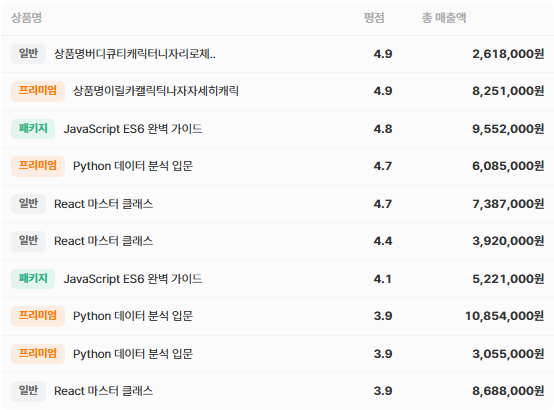The image size is (554, 410).
Task: Select the 2,618,000원 revenue cell
Action: (508, 54)
